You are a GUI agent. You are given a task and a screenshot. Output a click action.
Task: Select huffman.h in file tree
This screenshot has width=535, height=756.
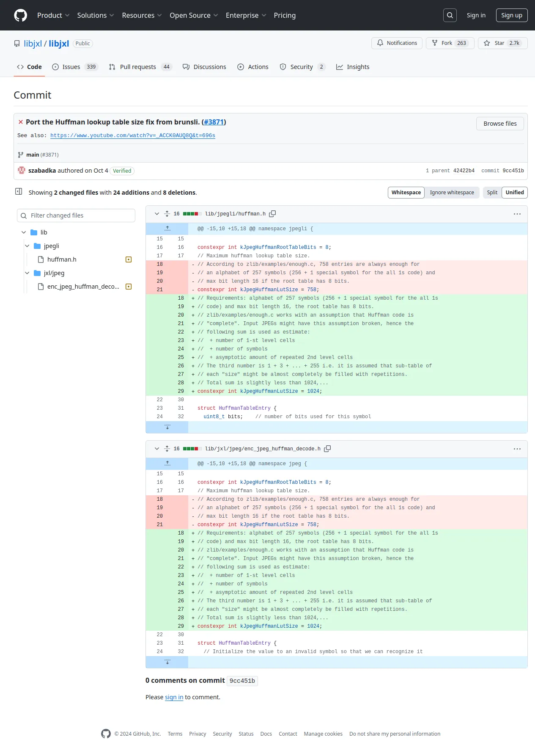click(62, 259)
